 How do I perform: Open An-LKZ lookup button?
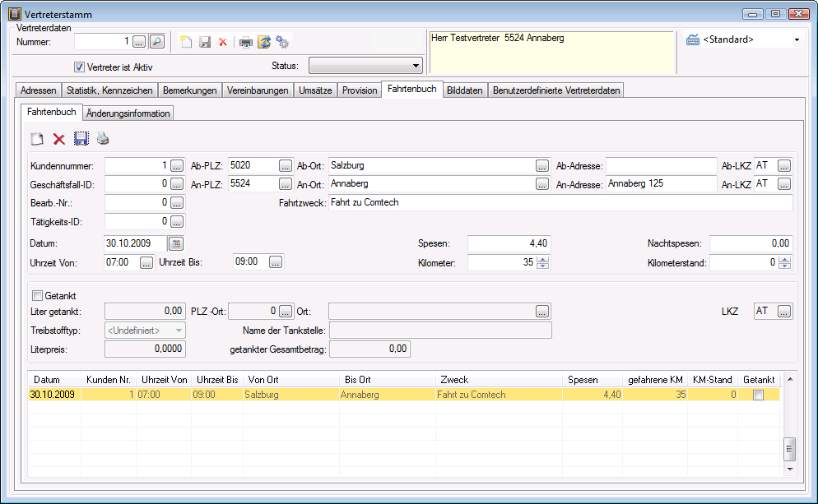click(x=784, y=184)
